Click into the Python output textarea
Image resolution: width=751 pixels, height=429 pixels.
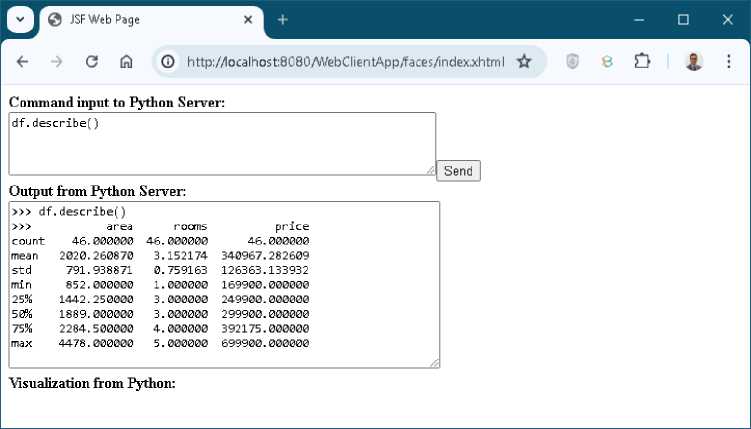(224, 285)
